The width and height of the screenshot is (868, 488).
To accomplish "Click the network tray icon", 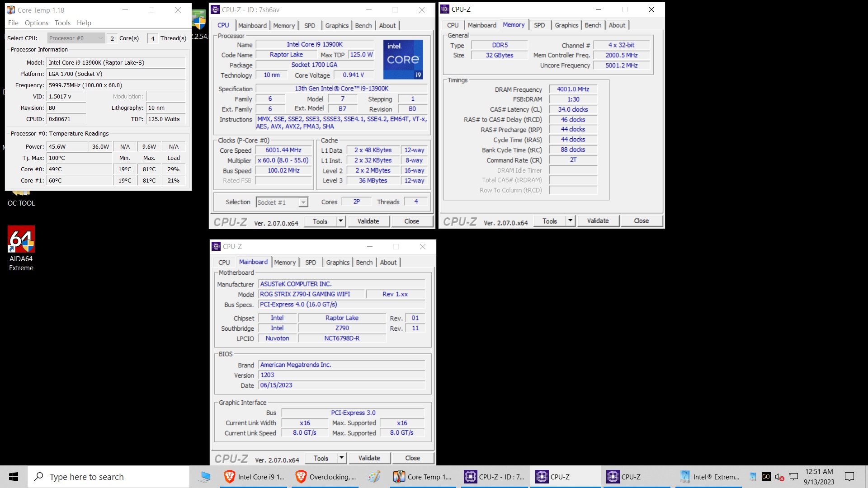I will (793, 477).
